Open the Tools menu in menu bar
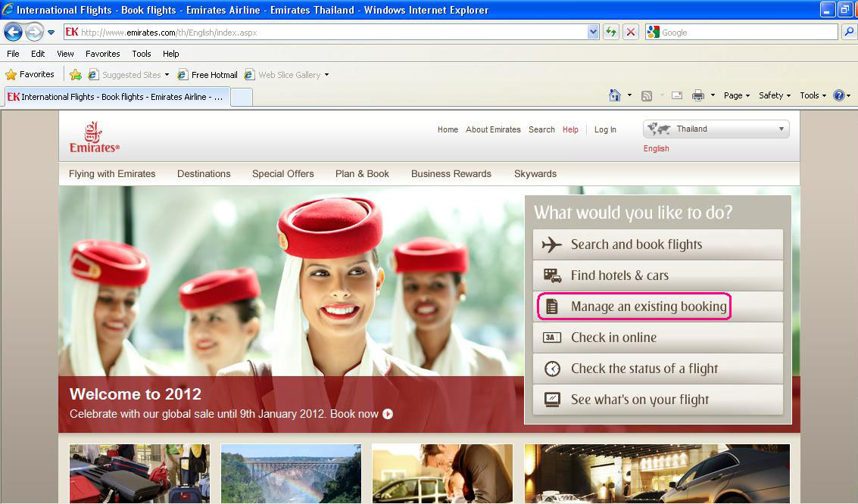 141,54
